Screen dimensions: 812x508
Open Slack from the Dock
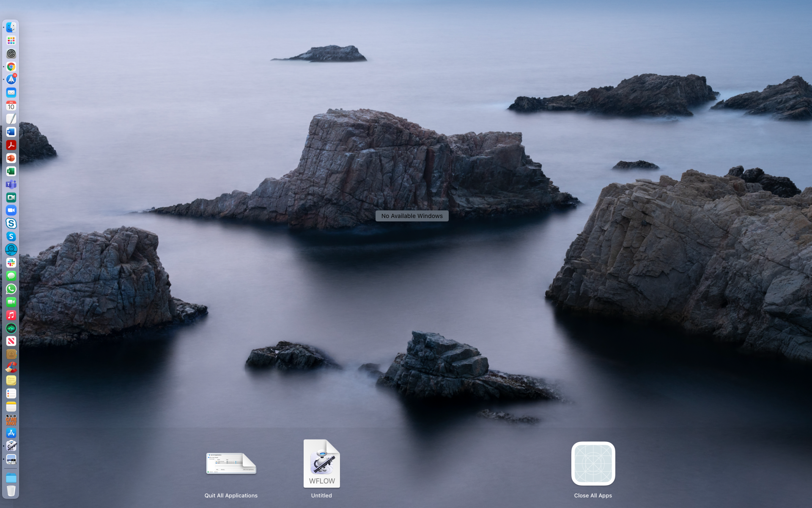(x=11, y=263)
